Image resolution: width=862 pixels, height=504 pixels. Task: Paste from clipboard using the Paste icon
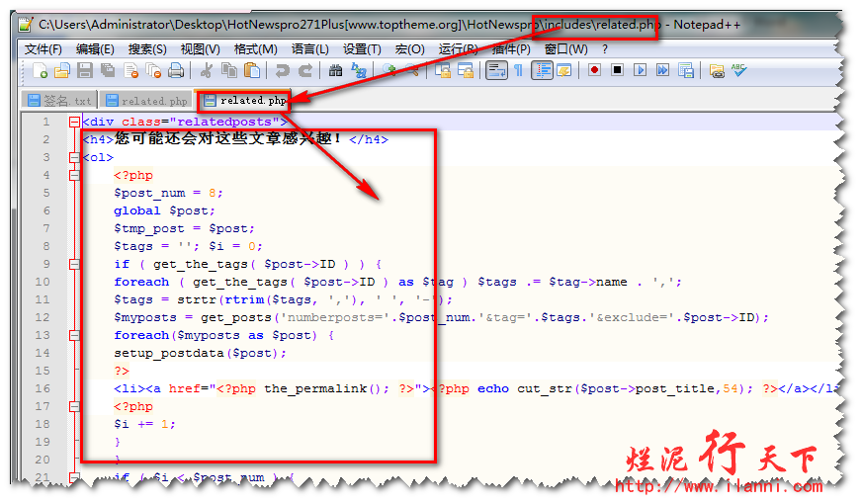point(252,70)
